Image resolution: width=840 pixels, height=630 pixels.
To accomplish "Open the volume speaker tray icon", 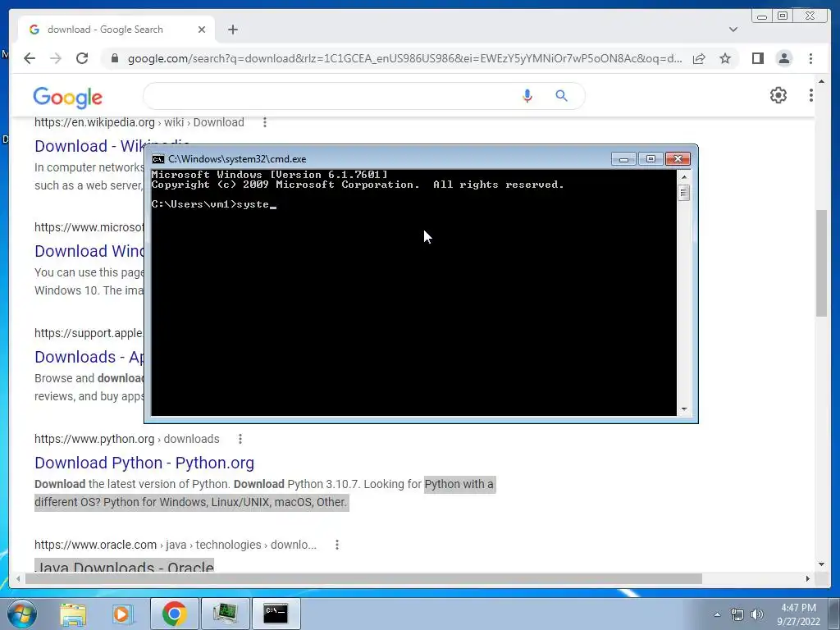I will [x=757, y=614].
